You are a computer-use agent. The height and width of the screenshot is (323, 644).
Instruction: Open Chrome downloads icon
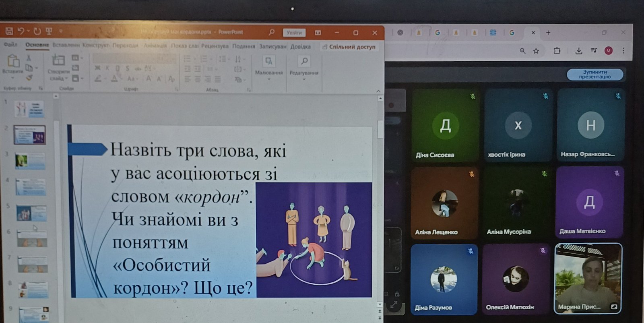point(579,51)
